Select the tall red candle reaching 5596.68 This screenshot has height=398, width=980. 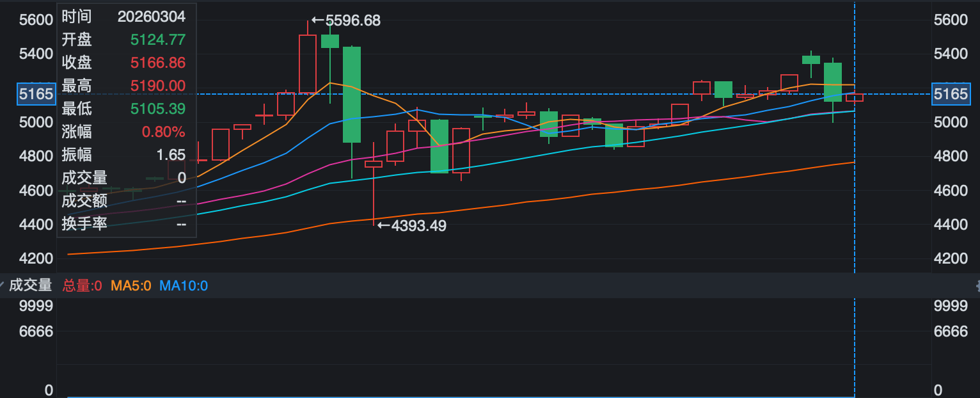tap(308, 64)
